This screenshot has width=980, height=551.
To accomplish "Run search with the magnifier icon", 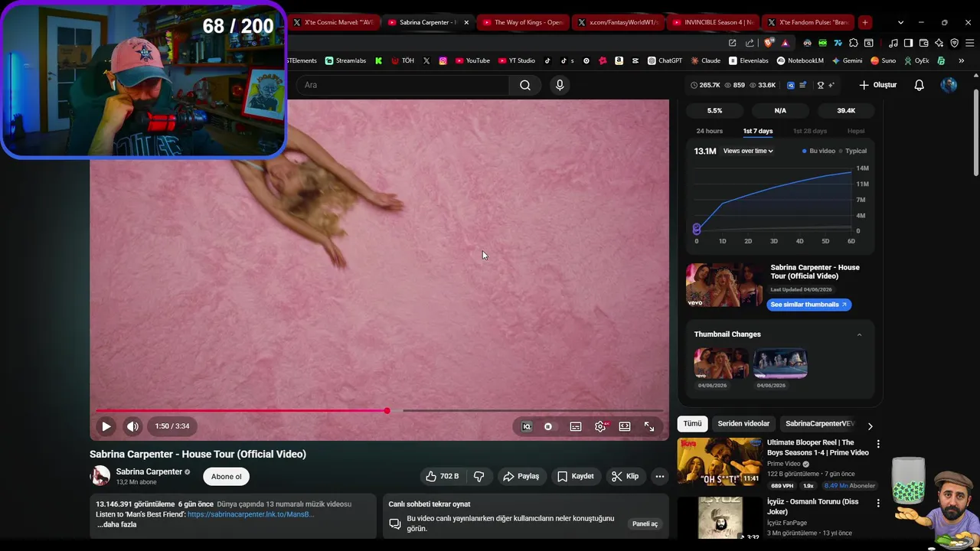I will 525,85.
